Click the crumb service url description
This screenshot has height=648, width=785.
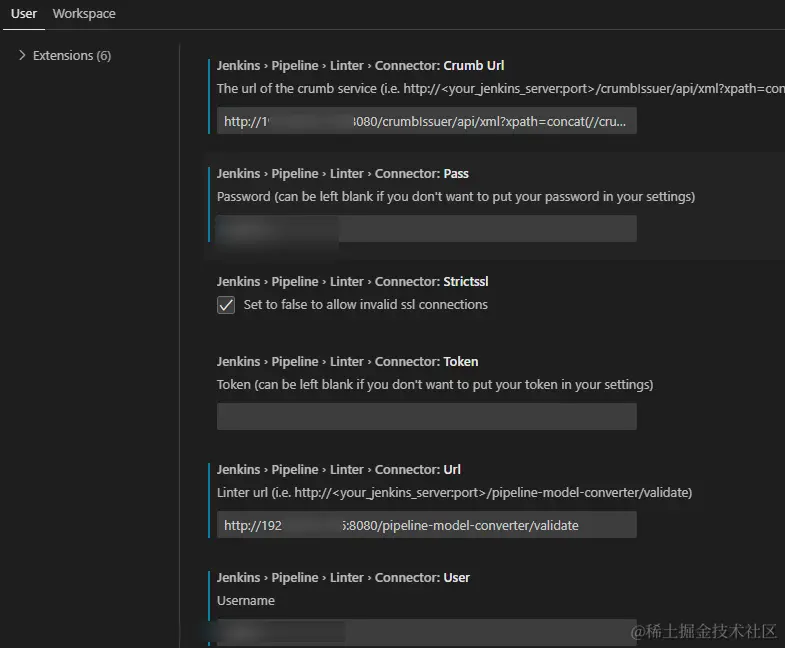501,89
